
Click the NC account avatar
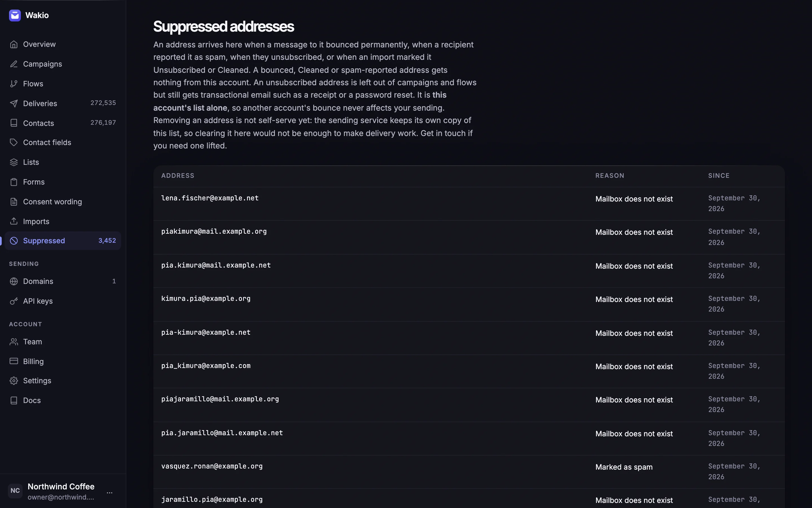tap(15, 491)
